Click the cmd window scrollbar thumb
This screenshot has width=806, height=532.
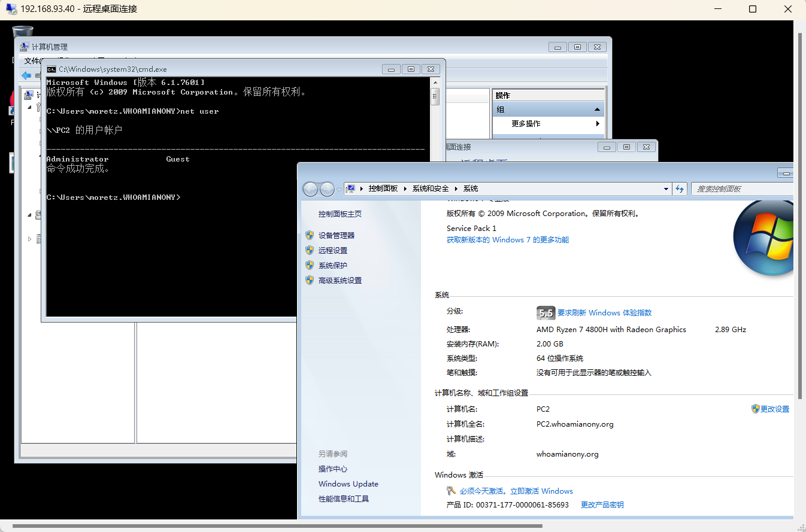coord(435,96)
